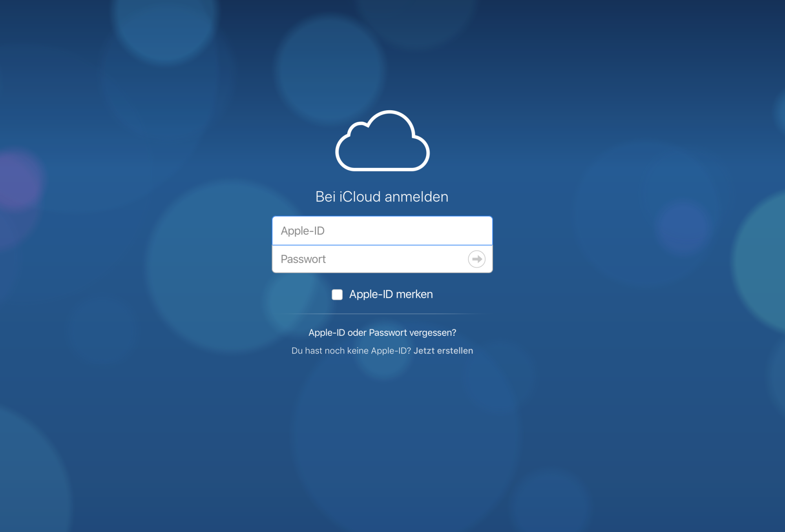Click the sign-in arrow icon

476,259
